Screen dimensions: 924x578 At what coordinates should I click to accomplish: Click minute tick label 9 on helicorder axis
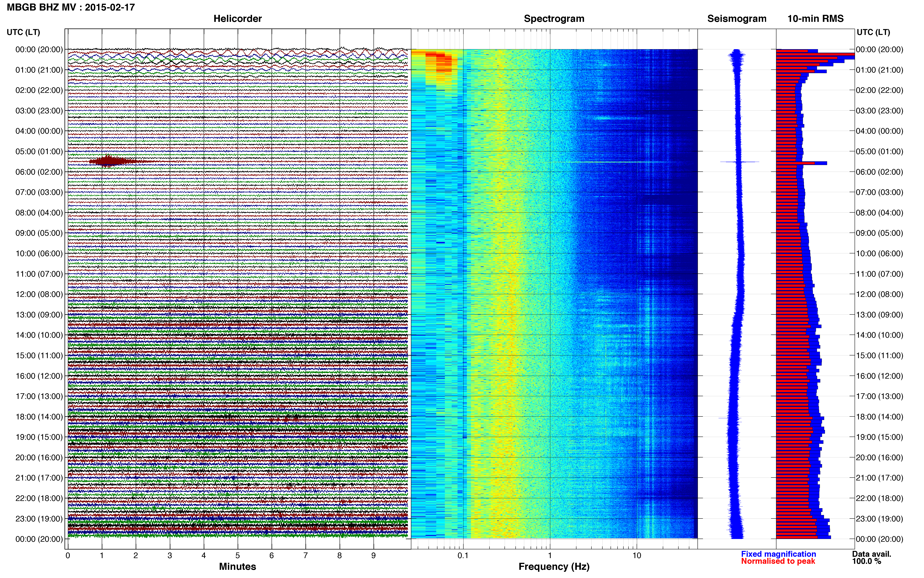pyautogui.click(x=373, y=555)
